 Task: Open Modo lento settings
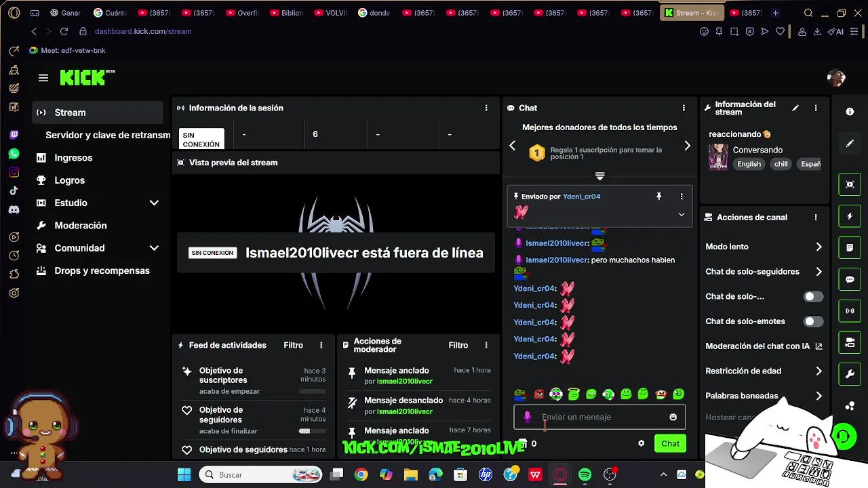(764, 247)
